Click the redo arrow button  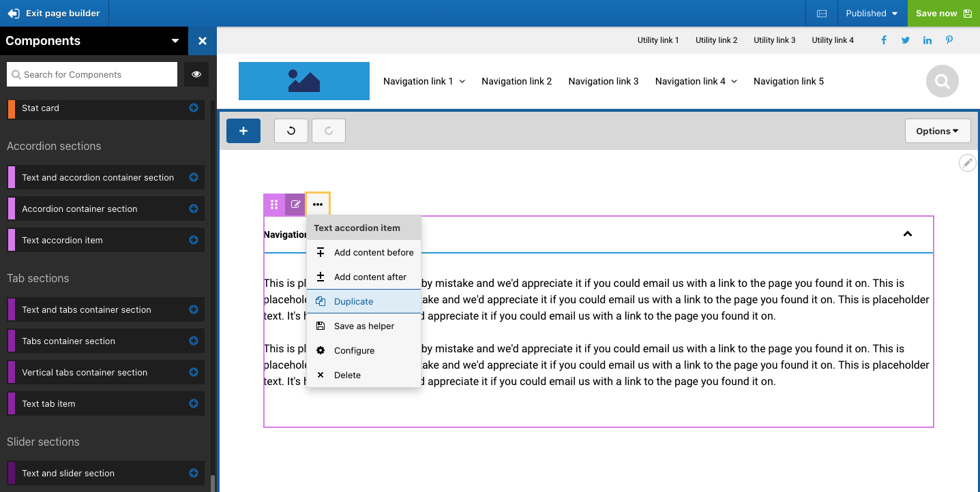(x=329, y=131)
